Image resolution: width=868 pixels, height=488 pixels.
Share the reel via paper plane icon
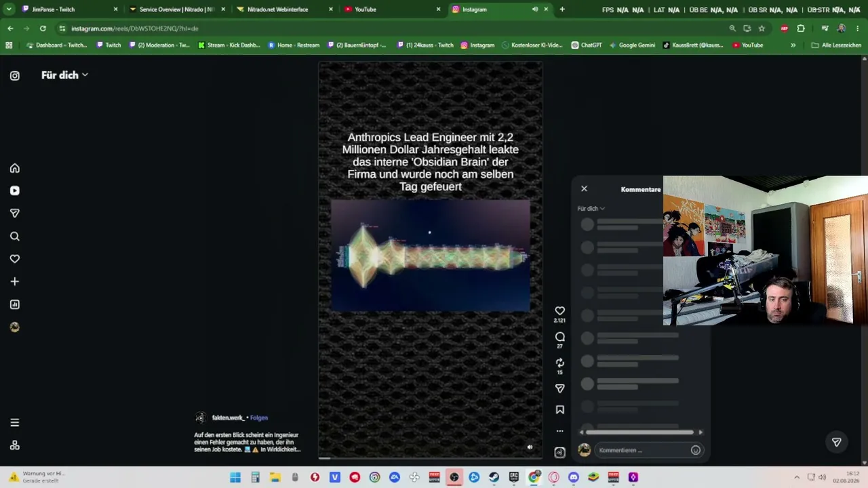pyautogui.click(x=560, y=388)
